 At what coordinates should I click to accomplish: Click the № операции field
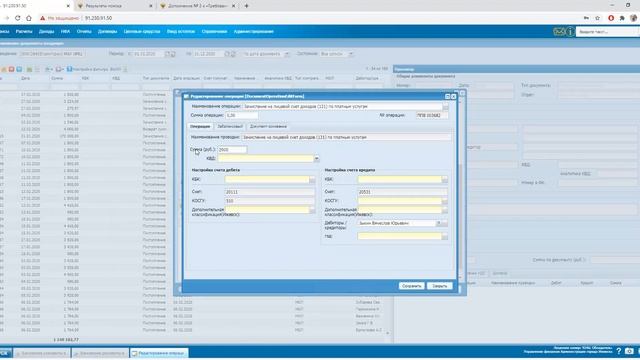[x=431, y=116]
